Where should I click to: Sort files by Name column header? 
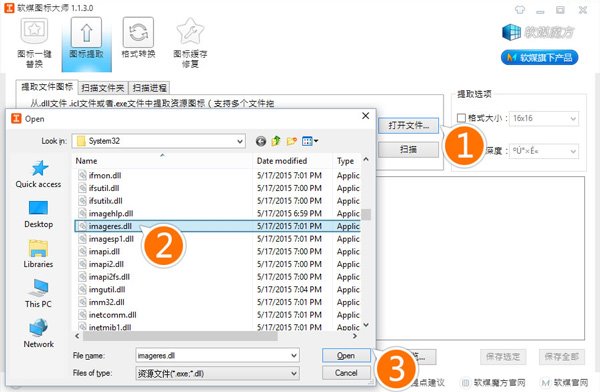pos(163,161)
